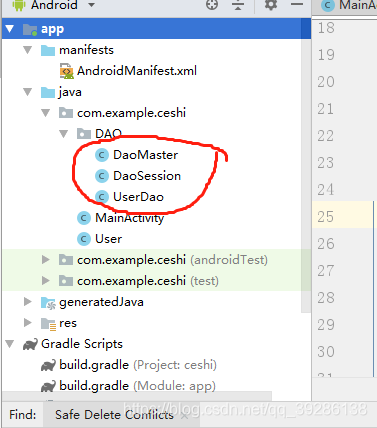This screenshot has width=377, height=428.
Task: Click the DAO package folder icon
Action: 84,134
